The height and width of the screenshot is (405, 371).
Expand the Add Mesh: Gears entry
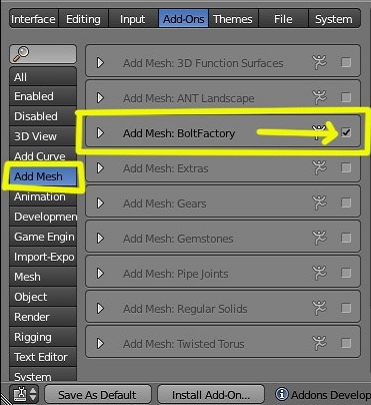[x=100, y=203]
